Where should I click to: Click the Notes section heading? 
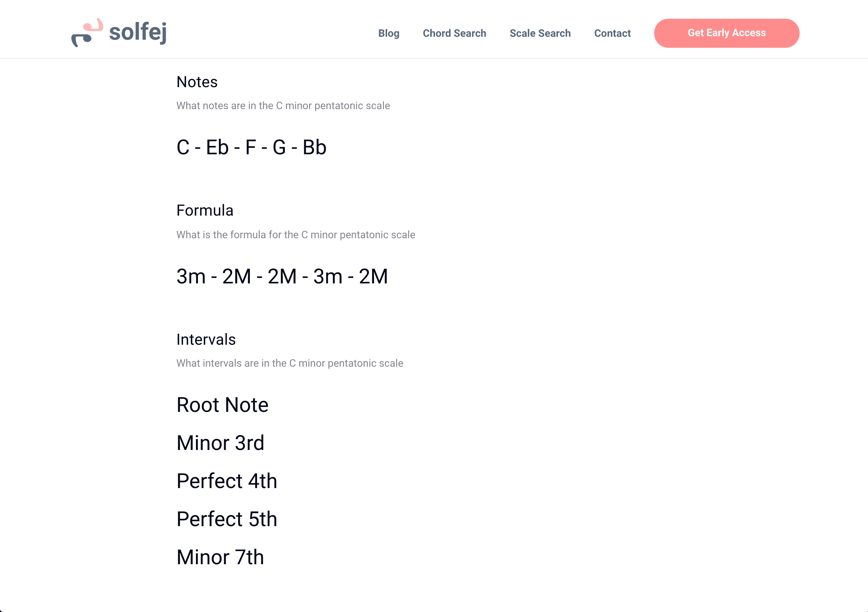click(197, 82)
